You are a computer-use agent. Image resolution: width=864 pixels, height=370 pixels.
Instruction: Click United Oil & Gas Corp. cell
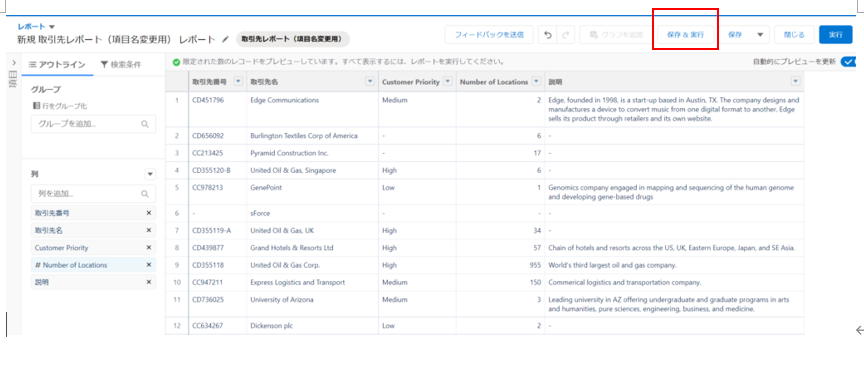pyautogui.click(x=312, y=265)
